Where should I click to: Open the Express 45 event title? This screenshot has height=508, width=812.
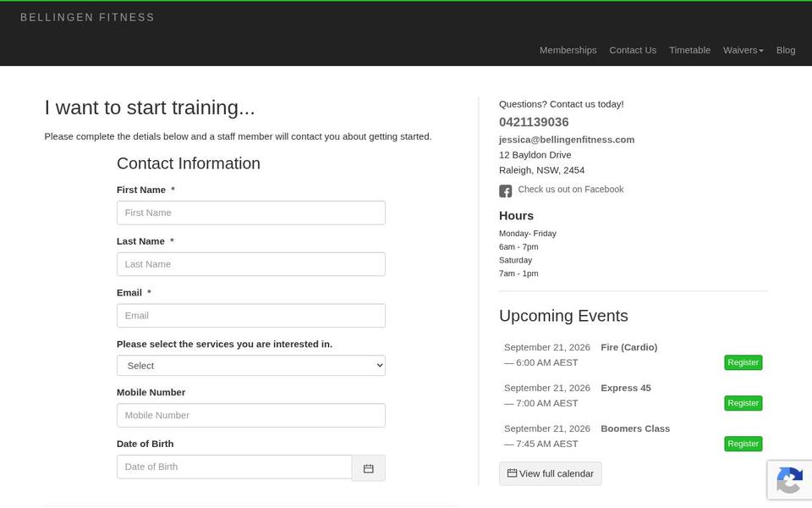coord(626,388)
